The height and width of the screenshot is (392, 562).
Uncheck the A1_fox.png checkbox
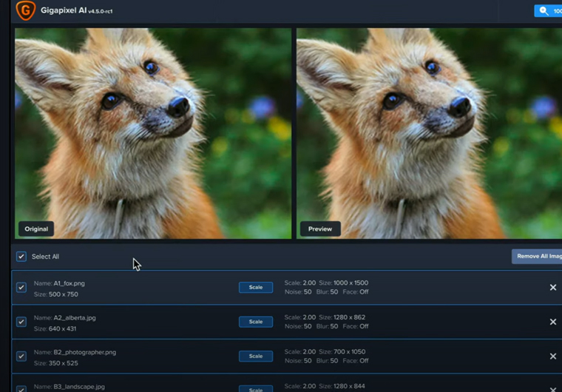coord(21,287)
